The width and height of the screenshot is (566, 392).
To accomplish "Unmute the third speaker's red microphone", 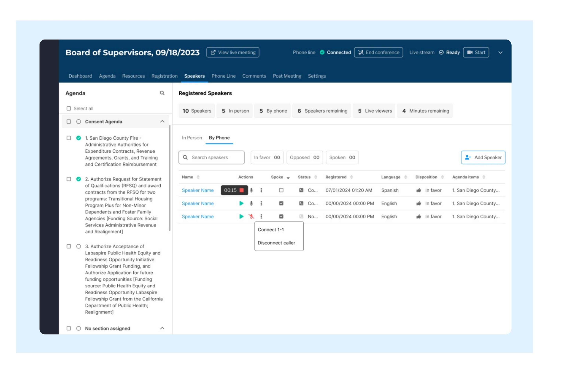I will pyautogui.click(x=251, y=217).
